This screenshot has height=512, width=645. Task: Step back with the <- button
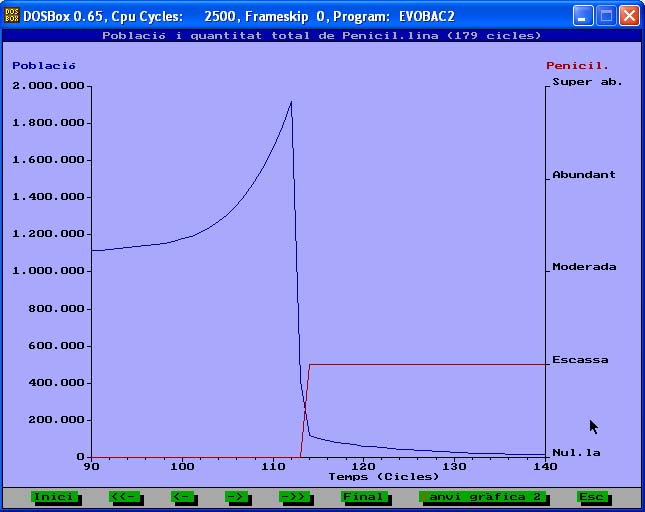(x=182, y=497)
